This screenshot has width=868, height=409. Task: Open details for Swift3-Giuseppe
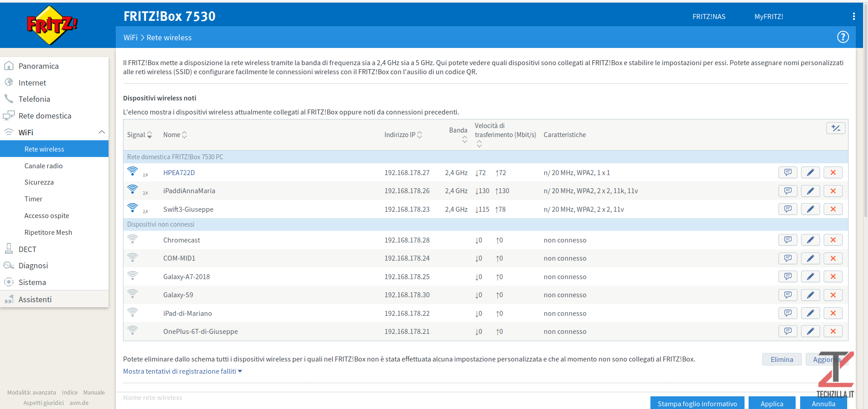pyautogui.click(x=787, y=209)
